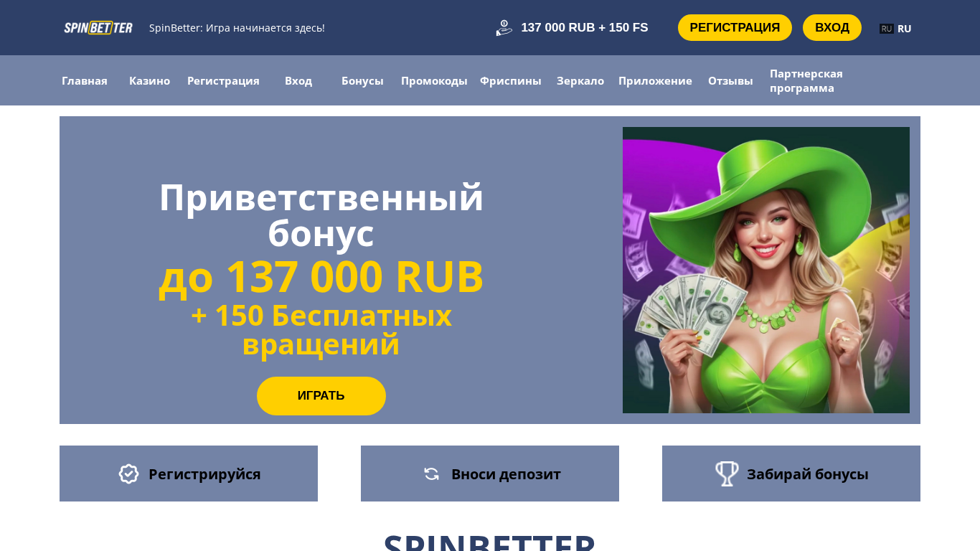The width and height of the screenshot is (980, 551).
Task: Open the RU language selector
Action: pyautogui.click(x=895, y=29)
